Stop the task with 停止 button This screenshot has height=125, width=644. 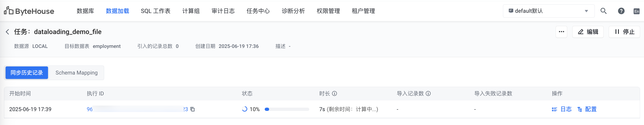coord(624,32)
